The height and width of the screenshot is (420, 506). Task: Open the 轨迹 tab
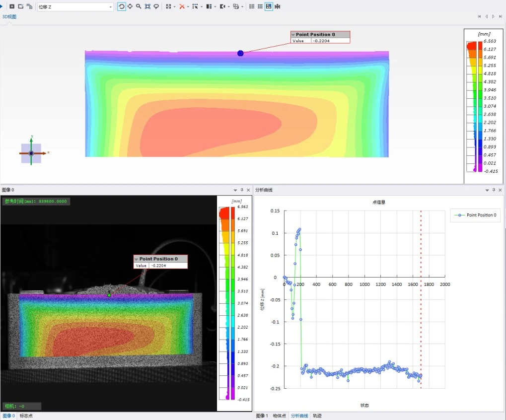click(317, 416)
